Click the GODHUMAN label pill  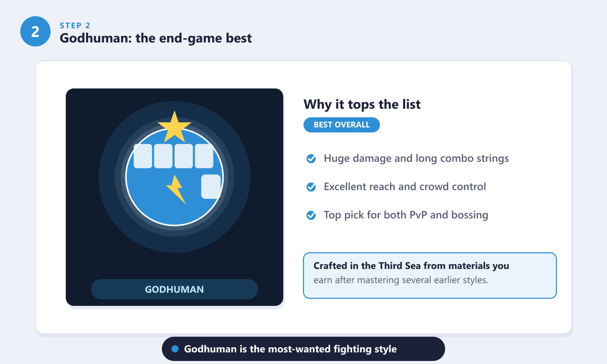[x=175, y=289]
